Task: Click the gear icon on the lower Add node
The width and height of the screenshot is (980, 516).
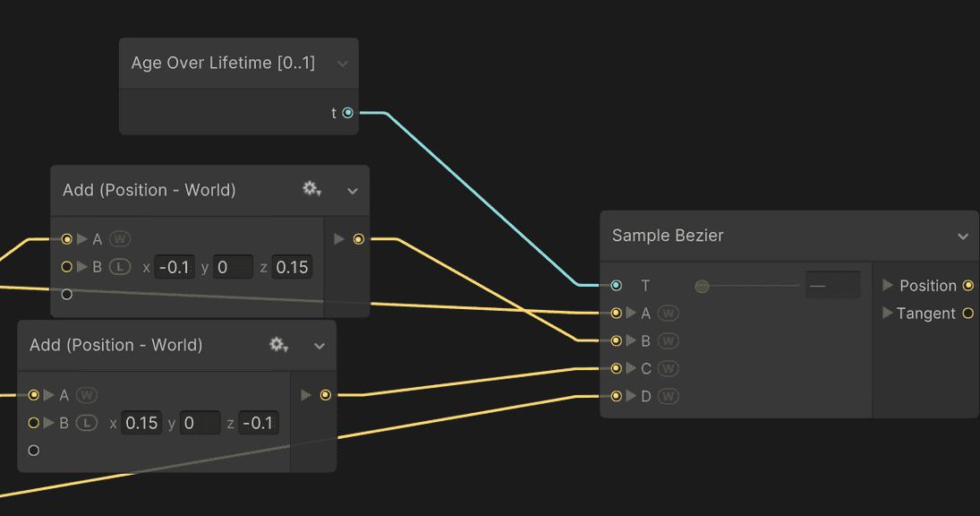Action: click(x=278, y=346)
